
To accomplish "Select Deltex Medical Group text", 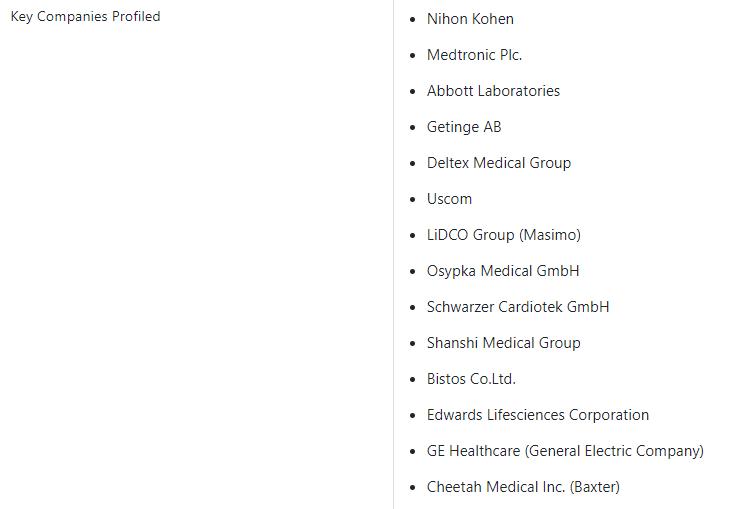I will click(x=499, y=163).
